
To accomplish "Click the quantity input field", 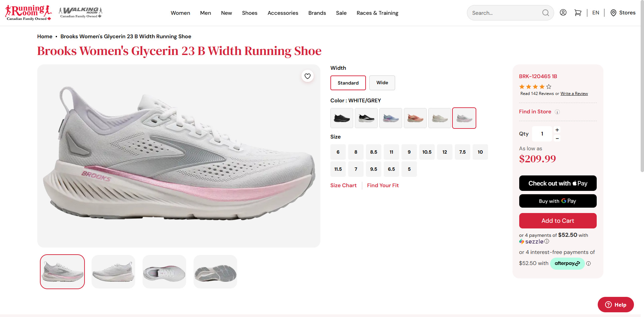I will coord(542,134).
